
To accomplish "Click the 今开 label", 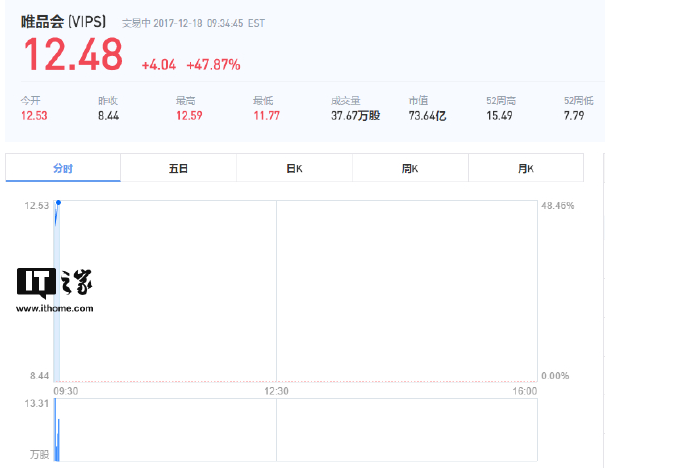I will (30, 100).
